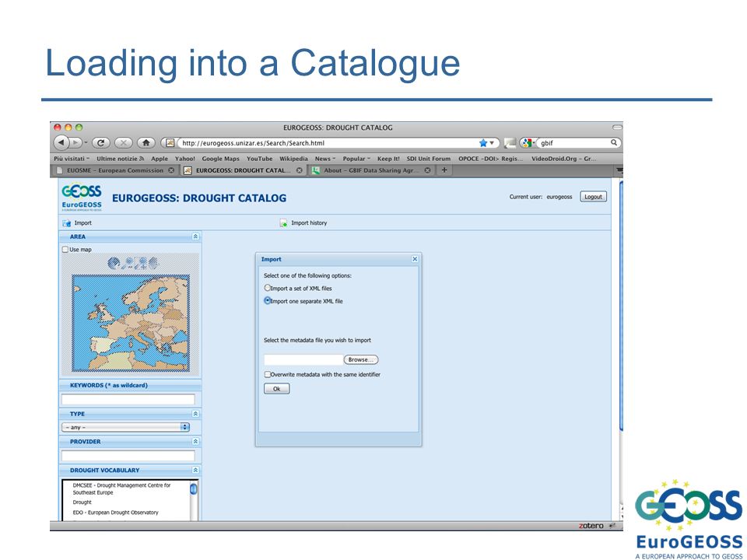Open the back/forward history dropdown arrow
The height and width of the screenshot is (560, 747).
click(x=86, y=142)
